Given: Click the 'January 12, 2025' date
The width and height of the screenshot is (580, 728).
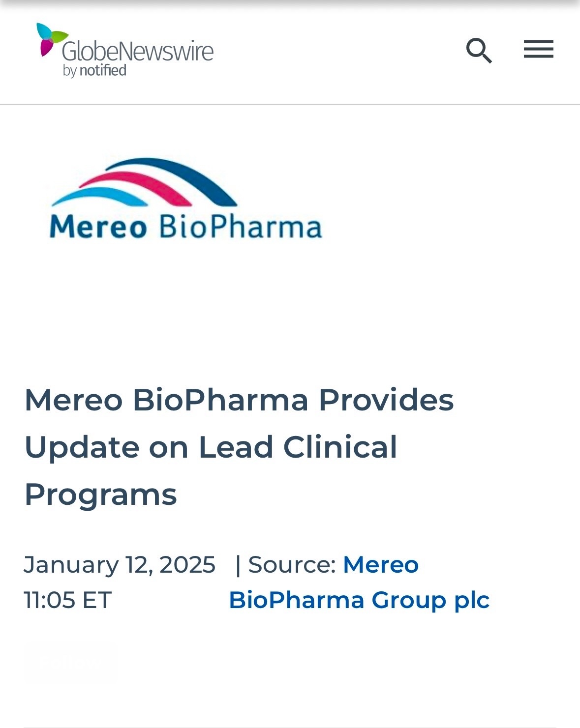Looking at the screenshot, I should point(120,564).
